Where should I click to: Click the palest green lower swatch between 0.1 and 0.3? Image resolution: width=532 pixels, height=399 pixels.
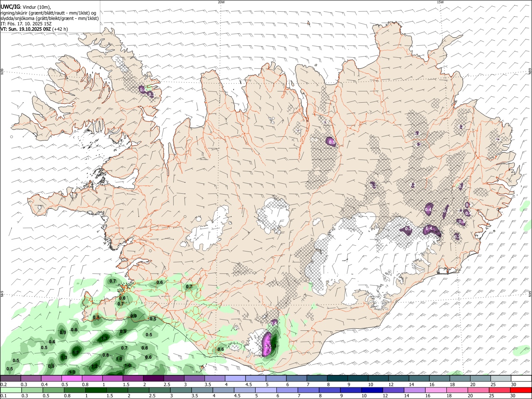coord(11,390)
